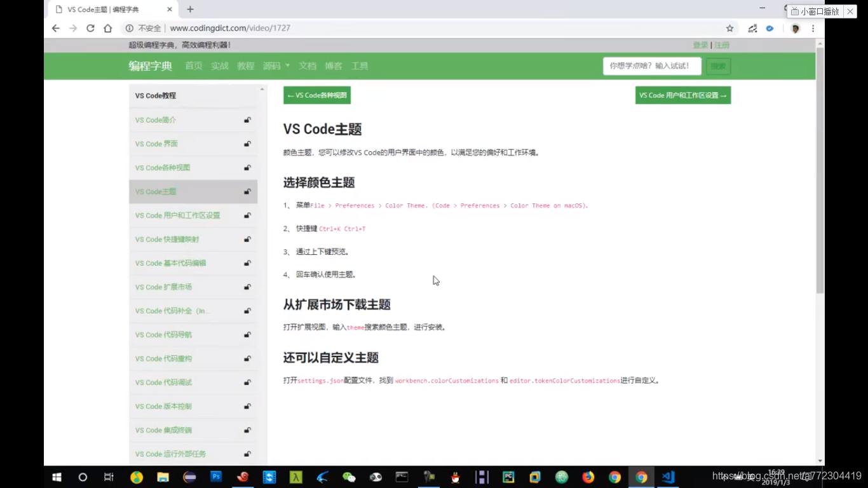Viewport: 868px width, 488px height.
Task: Click the 选择颜色主题 heading
Action: (319, 183)
